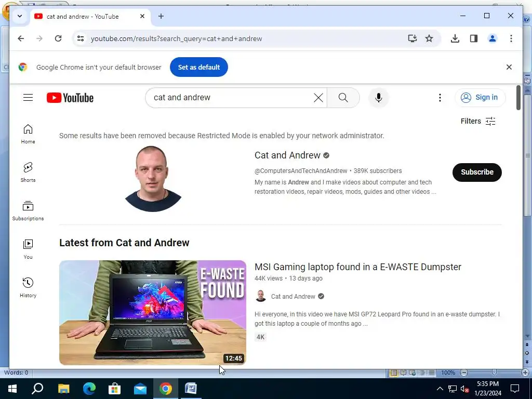Click Word 100% zoom level
The width and height of the screenshot is (532, 399).
tap(448, 373)
